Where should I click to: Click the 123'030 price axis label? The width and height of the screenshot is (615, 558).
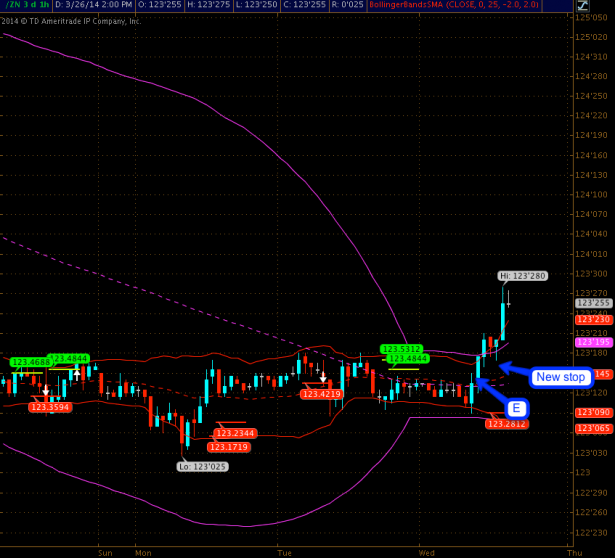pos(591,453)
